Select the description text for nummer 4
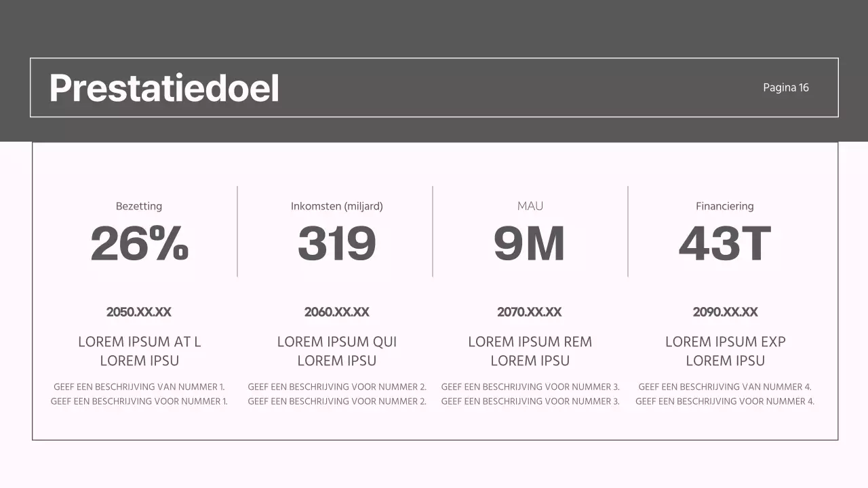The height and width of the screenshot is (488, 868). [725, 394]
